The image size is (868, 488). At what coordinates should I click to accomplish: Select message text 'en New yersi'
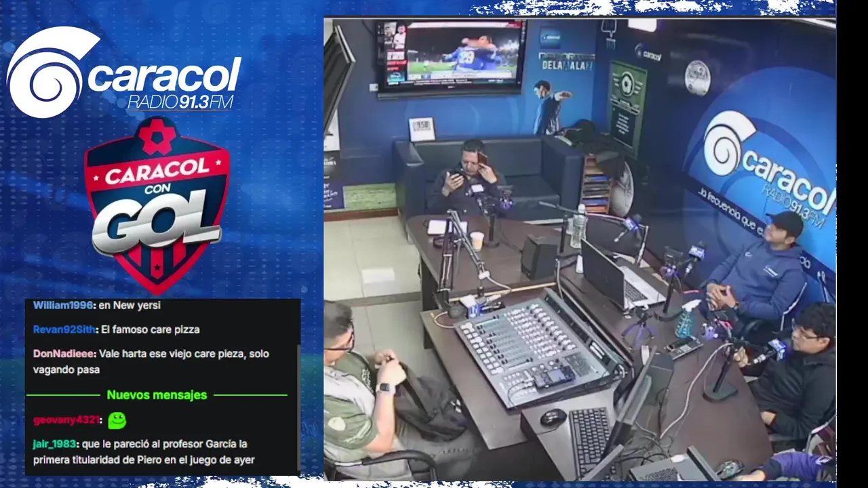[130, 305]
